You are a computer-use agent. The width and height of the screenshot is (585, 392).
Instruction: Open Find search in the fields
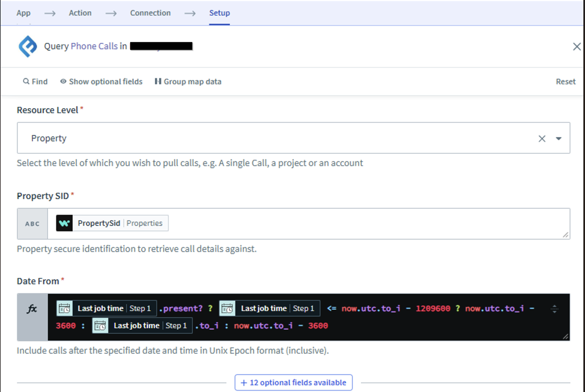[35, 81]
